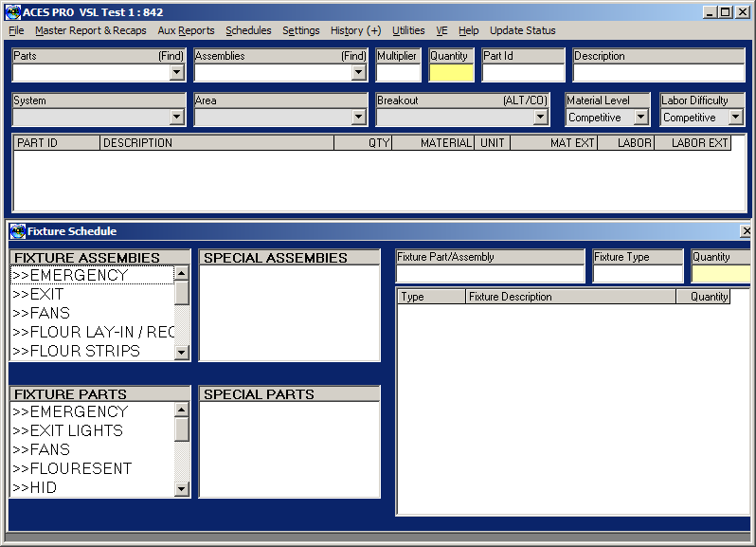The height and width of the screenshot is (547, 756).
Task: Select >>EMERGENCY in Fixture Parts list
Action: (x=92, y=411)
